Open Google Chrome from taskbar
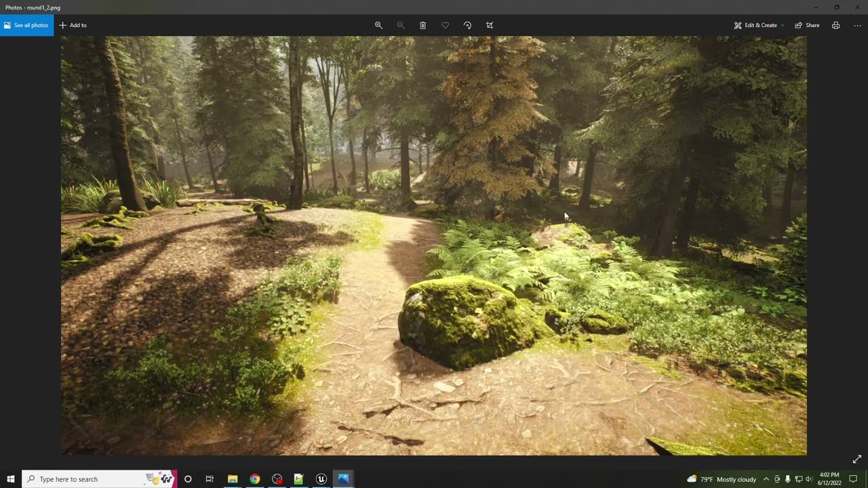The height and width of the screenshot is (488, 868). click(254, 479)
